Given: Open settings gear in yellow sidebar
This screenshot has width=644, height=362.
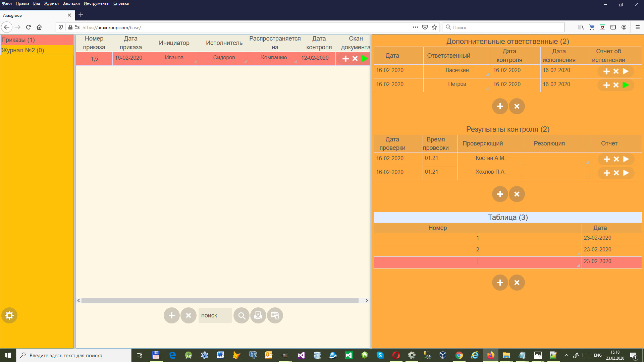Looking at the screenshot, I should [9, 315].
